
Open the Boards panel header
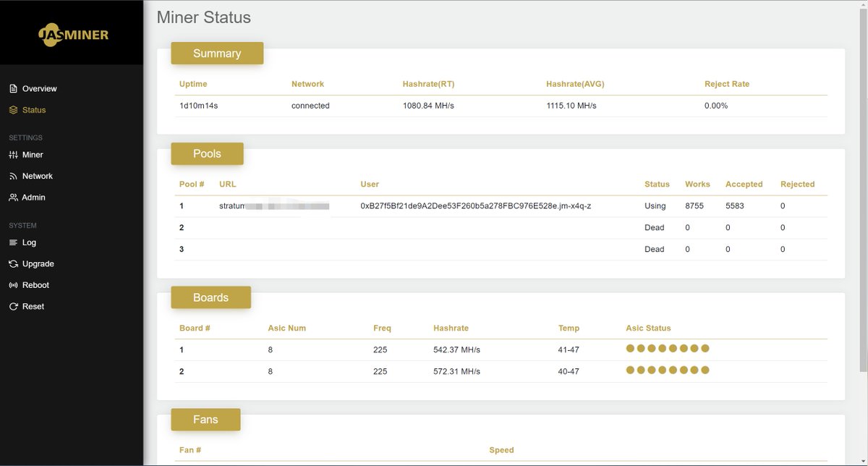(x=210, y=297)
